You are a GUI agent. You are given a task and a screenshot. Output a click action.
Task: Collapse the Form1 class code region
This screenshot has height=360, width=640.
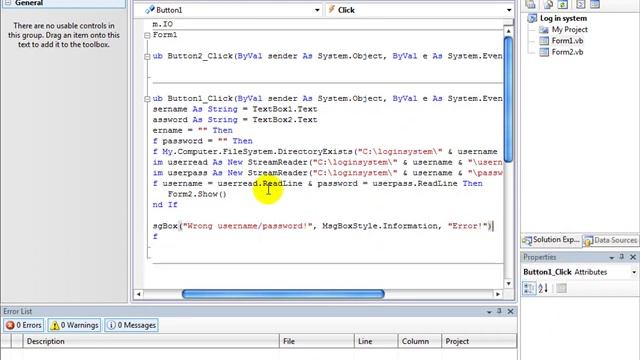[x=147, y=36]
